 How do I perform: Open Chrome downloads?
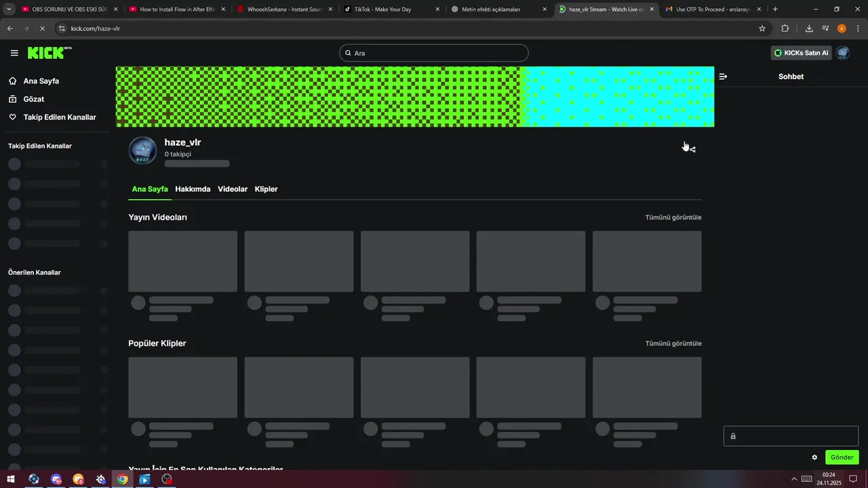(x=809, y=28)
